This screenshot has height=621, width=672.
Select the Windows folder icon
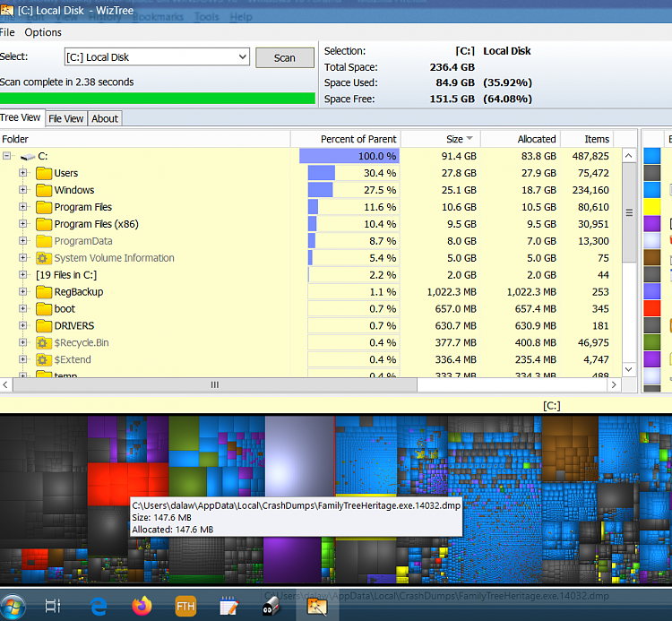click(x=44, y=190)
